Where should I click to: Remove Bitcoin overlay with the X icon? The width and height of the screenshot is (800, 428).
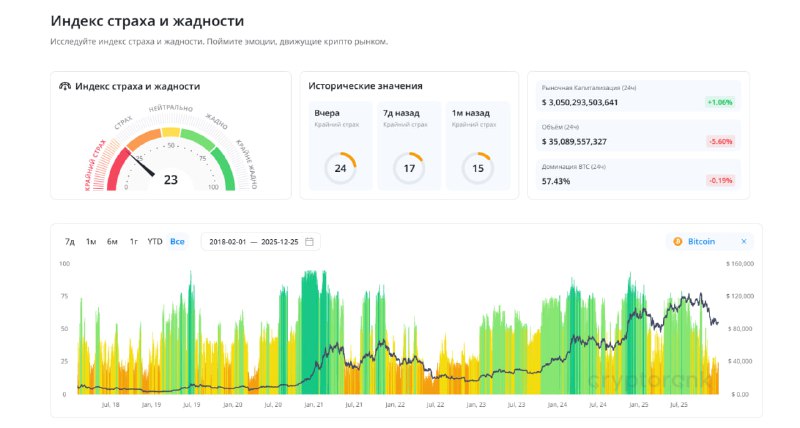click(743, 242)
